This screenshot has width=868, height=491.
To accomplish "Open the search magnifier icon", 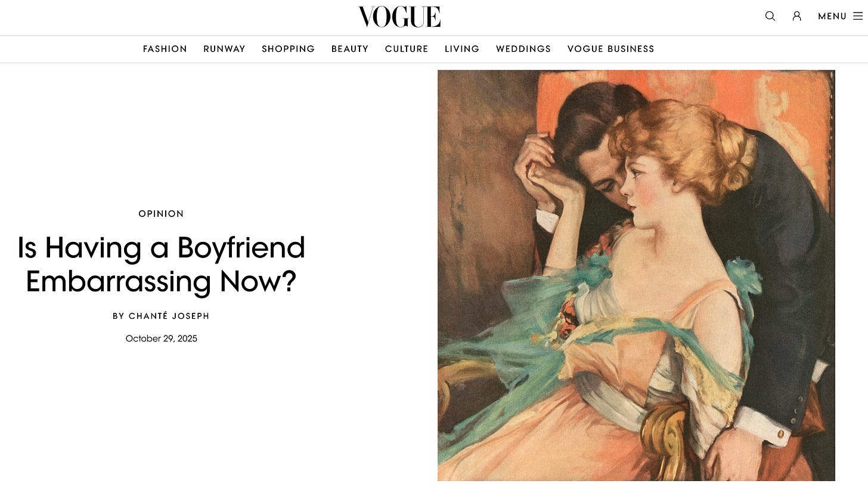I will tap(770, 16).
